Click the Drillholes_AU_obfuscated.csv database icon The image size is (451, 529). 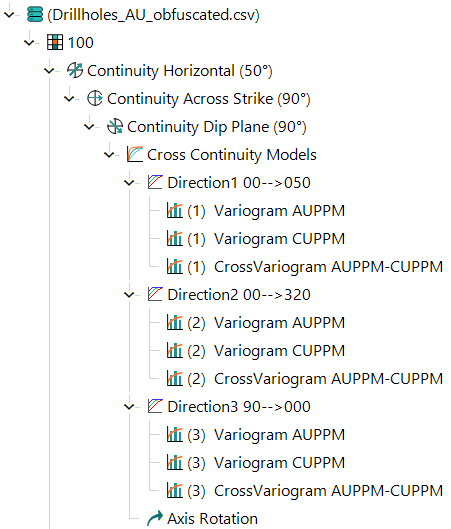click(x=35, y=15)
